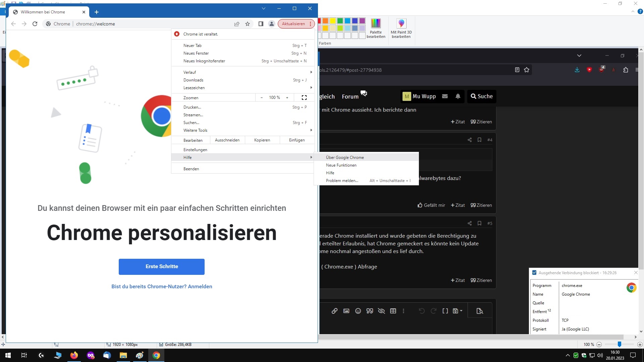The image size is (644, 362).
Task: Click Paint zoom slider handle
Action: (620, 345)
